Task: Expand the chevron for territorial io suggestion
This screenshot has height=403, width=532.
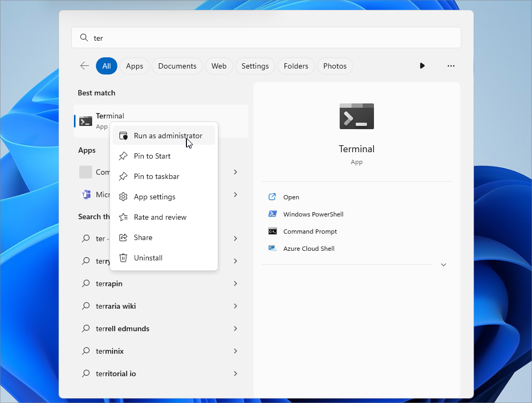Action: point(235,374)
